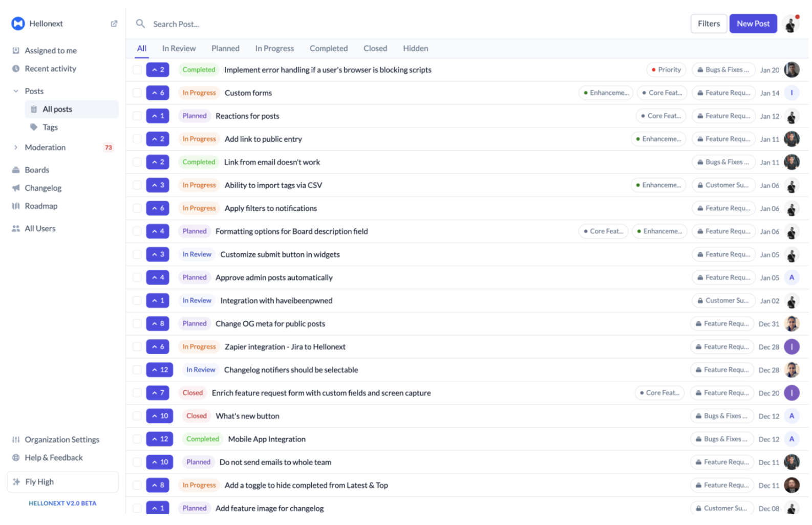
Task: Click Customer Su... board on Integration with haveibeenpwned row
Action: click(723, 300)
